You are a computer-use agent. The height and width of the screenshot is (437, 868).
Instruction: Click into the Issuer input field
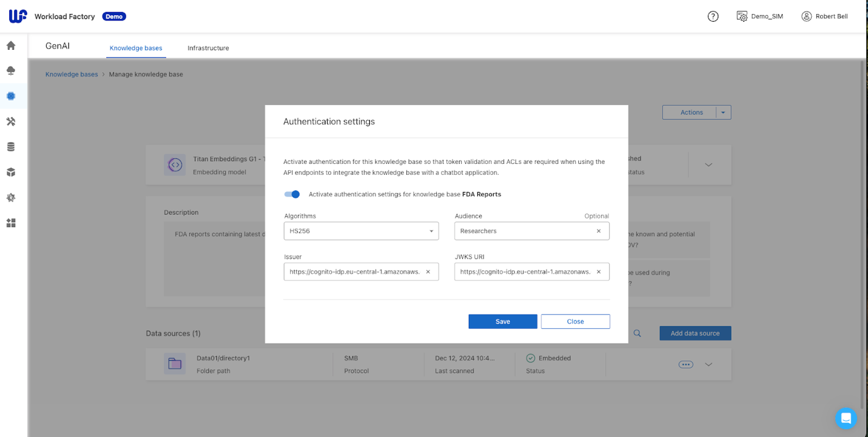355,272
